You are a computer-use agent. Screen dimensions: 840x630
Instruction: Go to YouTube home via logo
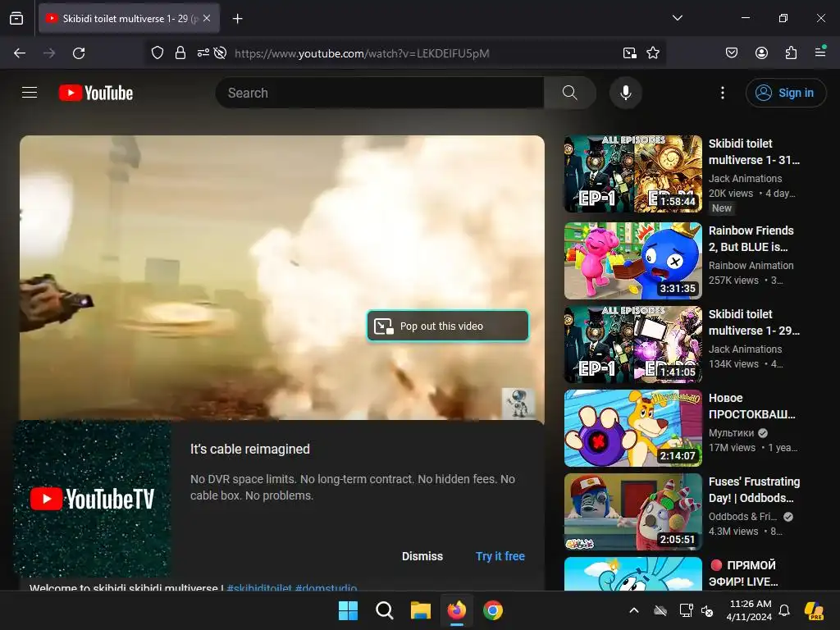(x=96, y=93)
